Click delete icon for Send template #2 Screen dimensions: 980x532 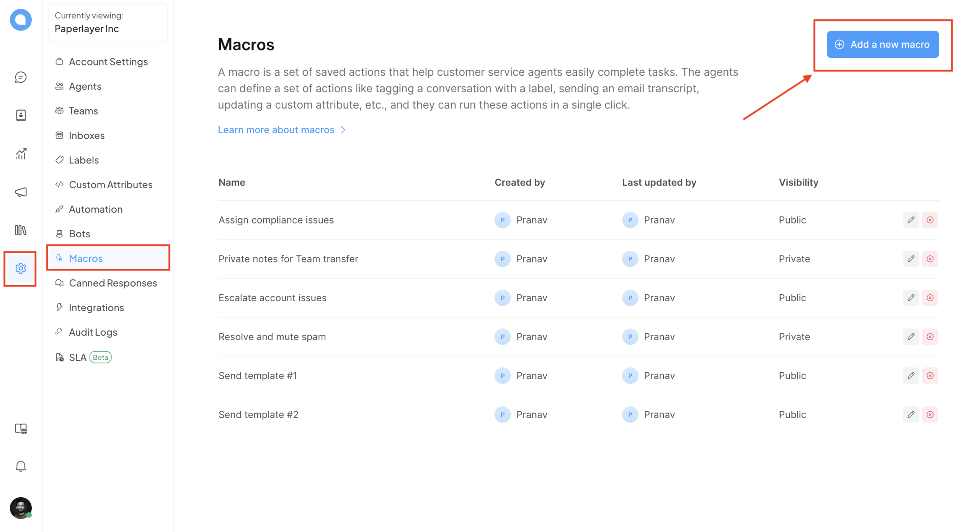point(931,415)
